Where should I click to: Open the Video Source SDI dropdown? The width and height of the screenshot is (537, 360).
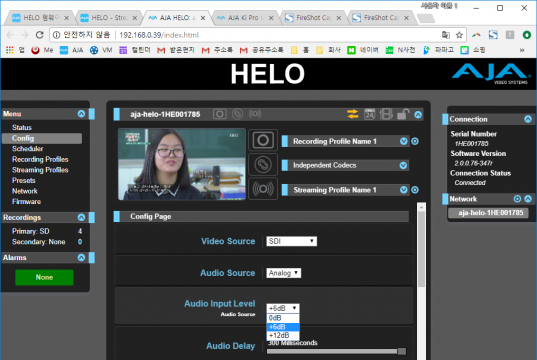pyautogui.click(x=291, y=241)
